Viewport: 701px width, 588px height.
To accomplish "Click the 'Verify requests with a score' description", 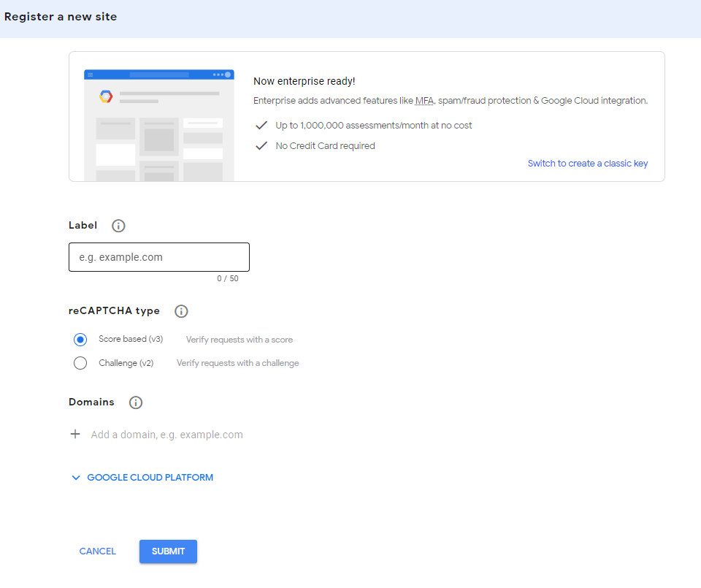I will point(240,340).
